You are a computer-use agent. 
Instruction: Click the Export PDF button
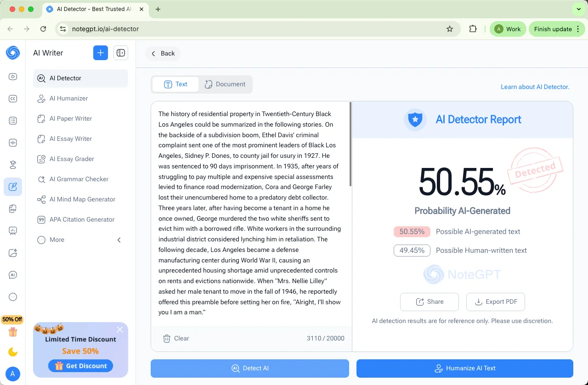[495, 301]
